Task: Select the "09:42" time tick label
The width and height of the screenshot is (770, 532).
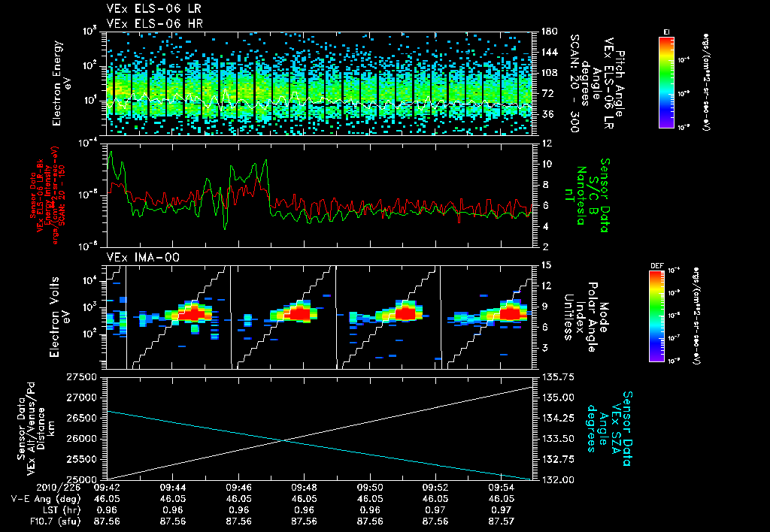Action: (x=107, y=488)
